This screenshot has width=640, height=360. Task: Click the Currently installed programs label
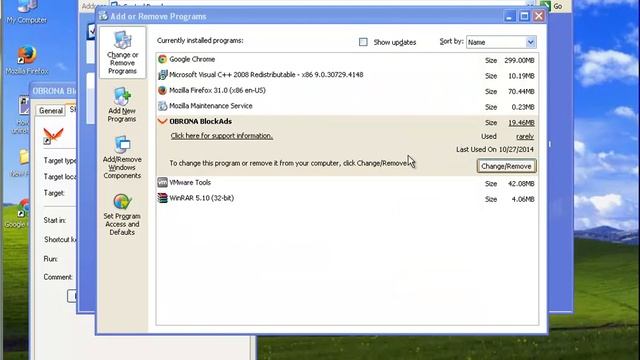[x=200, y=40]
